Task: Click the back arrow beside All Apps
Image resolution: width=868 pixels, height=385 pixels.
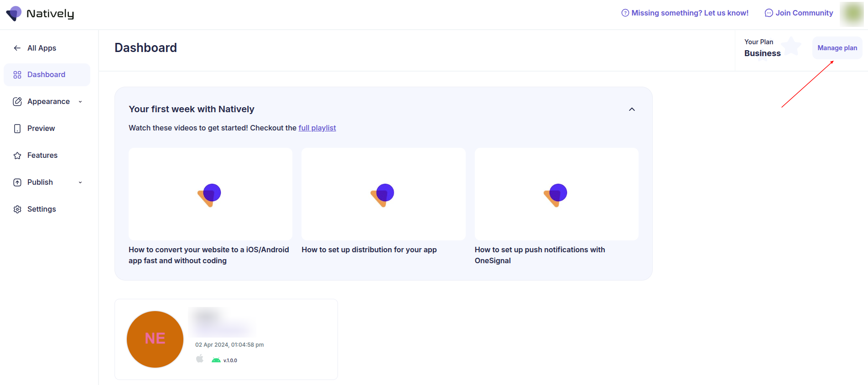Action: click(17, 48)
